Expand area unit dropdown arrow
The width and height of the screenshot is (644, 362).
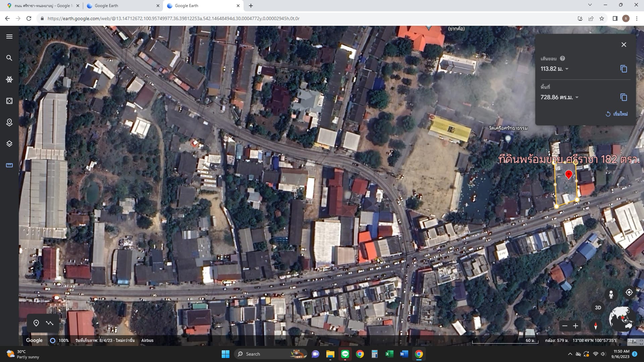pyautogui.click(x=577, y=98)
